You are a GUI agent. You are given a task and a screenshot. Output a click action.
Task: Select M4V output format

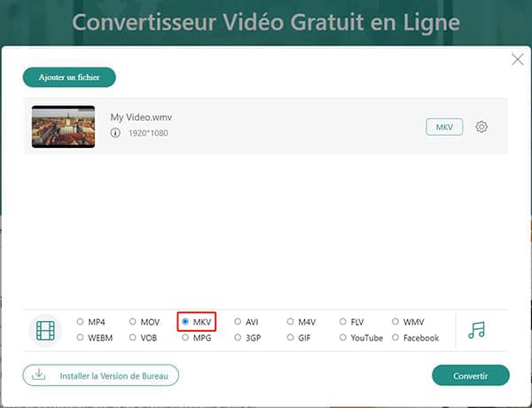[291, 321]
